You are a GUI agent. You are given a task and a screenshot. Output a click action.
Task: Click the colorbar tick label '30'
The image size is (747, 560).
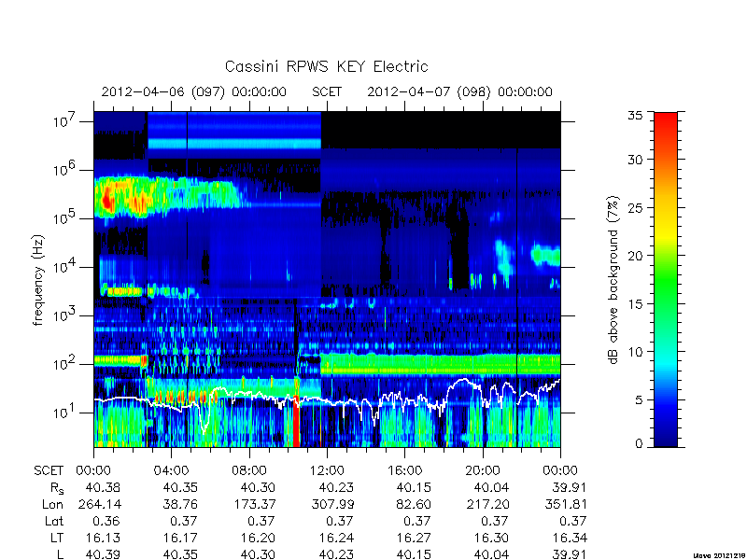coord(635,160)
